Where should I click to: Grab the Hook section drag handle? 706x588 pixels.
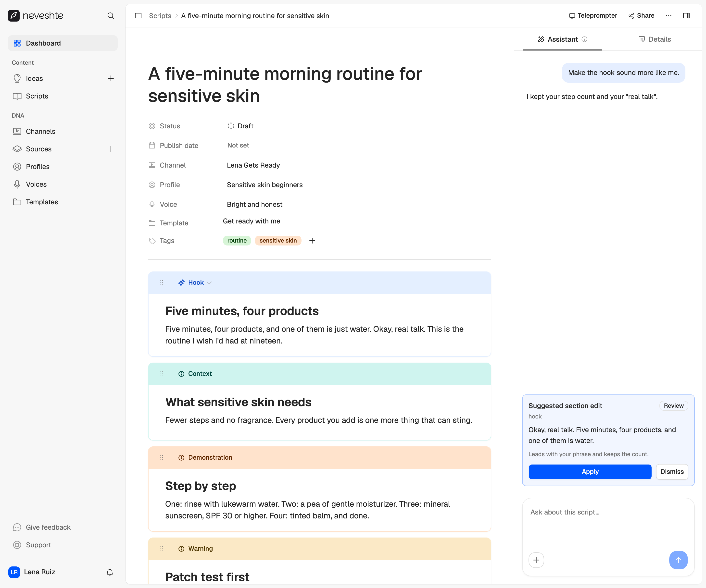coord(161,282)
